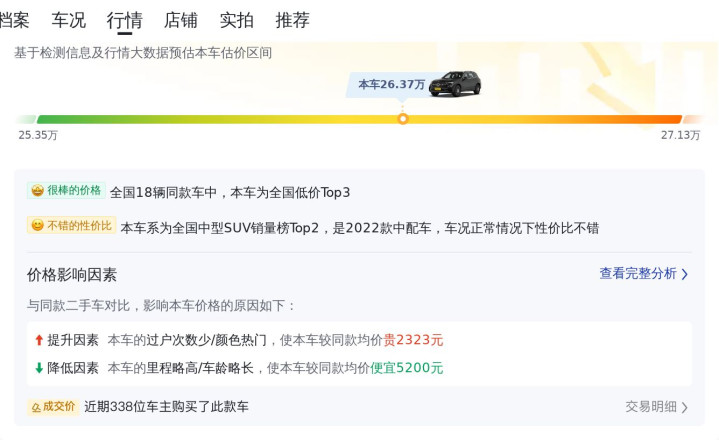Screen dimensions: 719x440
Task: Click the 本车26.37万 price bubble
Action: (x=391, y=84)
